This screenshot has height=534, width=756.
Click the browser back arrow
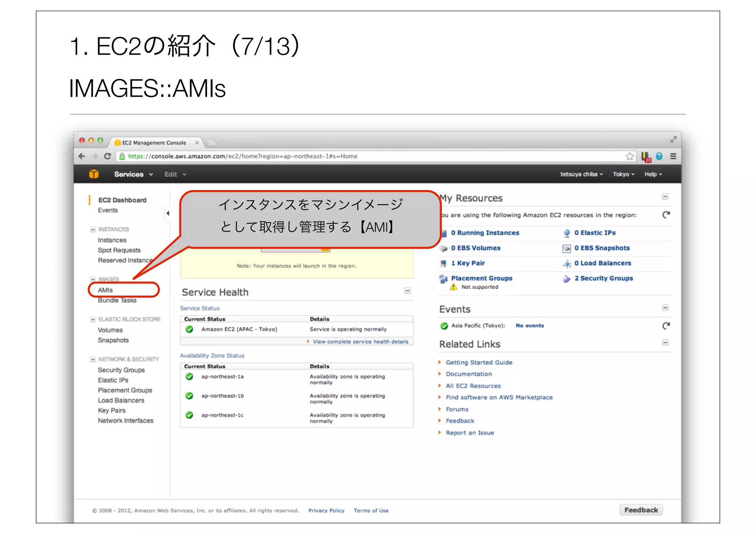pyautogui.click(x=82, y=156)
